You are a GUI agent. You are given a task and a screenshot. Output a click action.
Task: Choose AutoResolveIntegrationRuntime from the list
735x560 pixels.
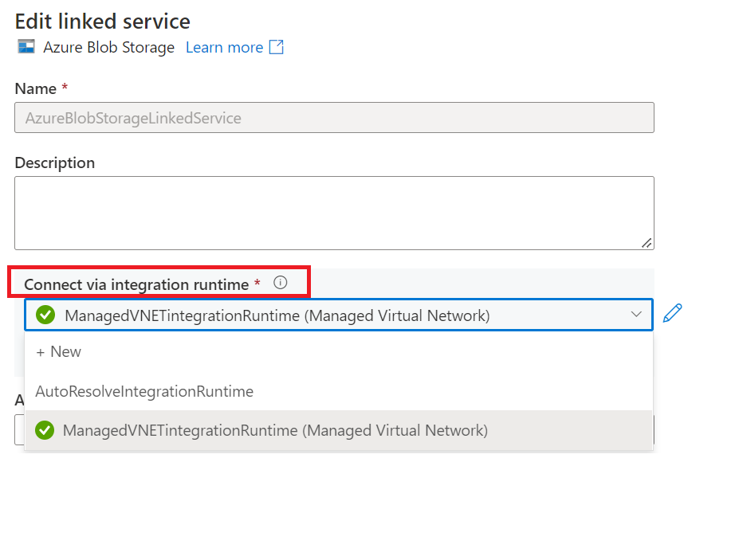coord(144,391)
